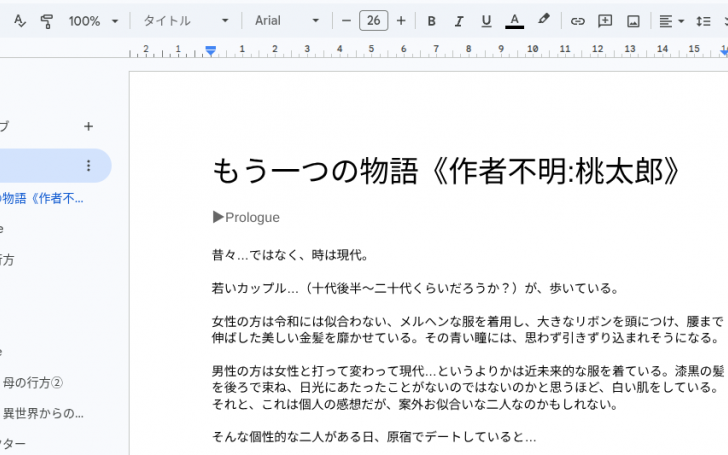Jump to outline item 異世界からの...
Viewport: 728px width, 455px height.
tap(43, 413)
